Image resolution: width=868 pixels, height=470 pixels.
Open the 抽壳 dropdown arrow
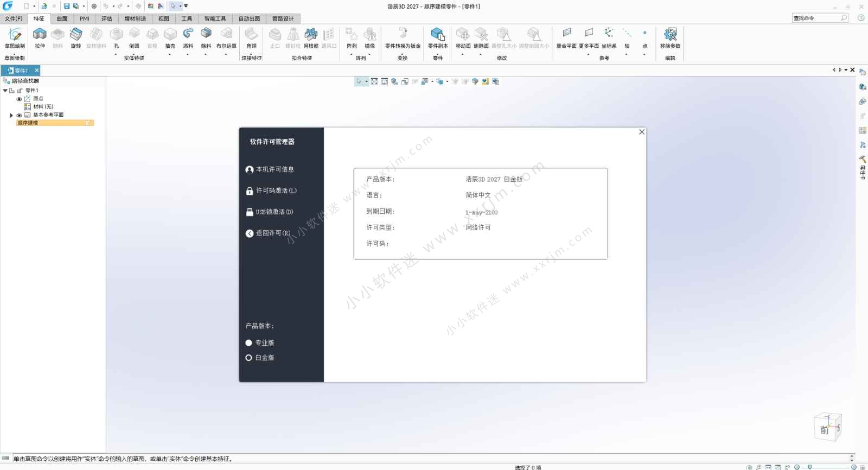point(170,54)
